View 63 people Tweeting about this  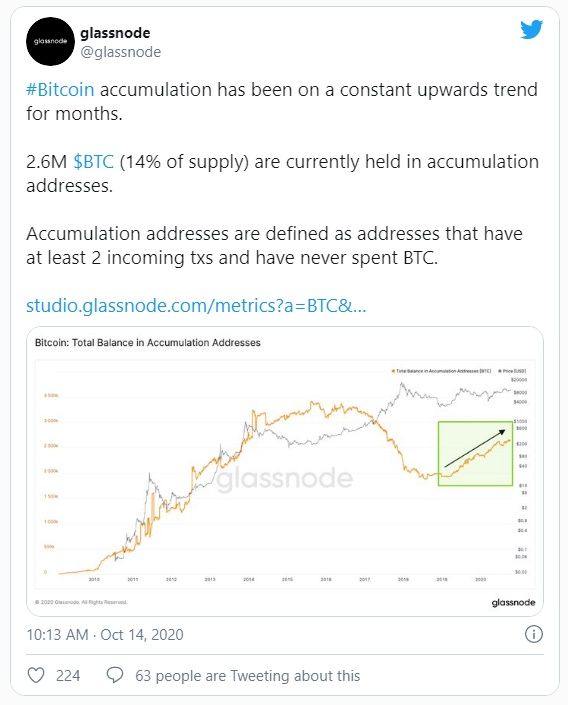pyautogui.click(x=248, y=676)
